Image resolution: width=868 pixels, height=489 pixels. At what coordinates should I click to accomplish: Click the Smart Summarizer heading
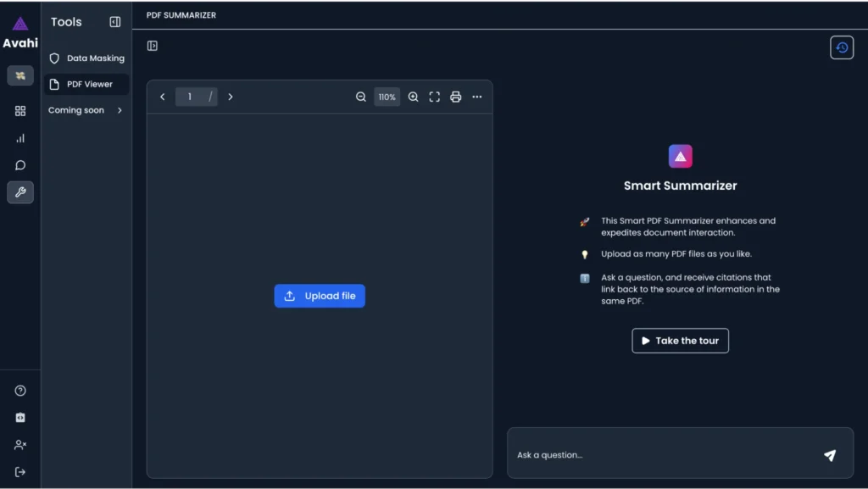pyautogui.click(x=681, y=186)
